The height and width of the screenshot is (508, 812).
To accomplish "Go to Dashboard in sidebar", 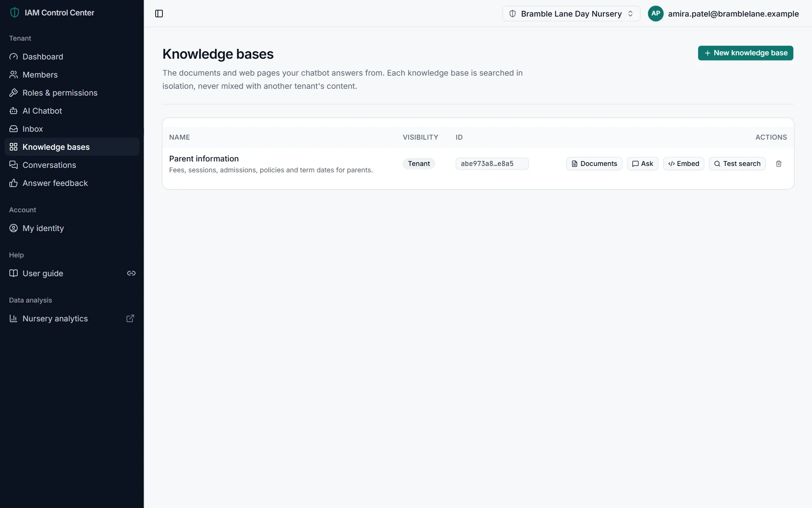I will (72, 56).
